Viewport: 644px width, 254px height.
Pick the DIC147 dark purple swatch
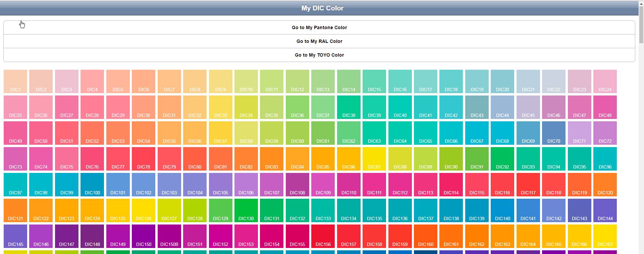[67, 236]
